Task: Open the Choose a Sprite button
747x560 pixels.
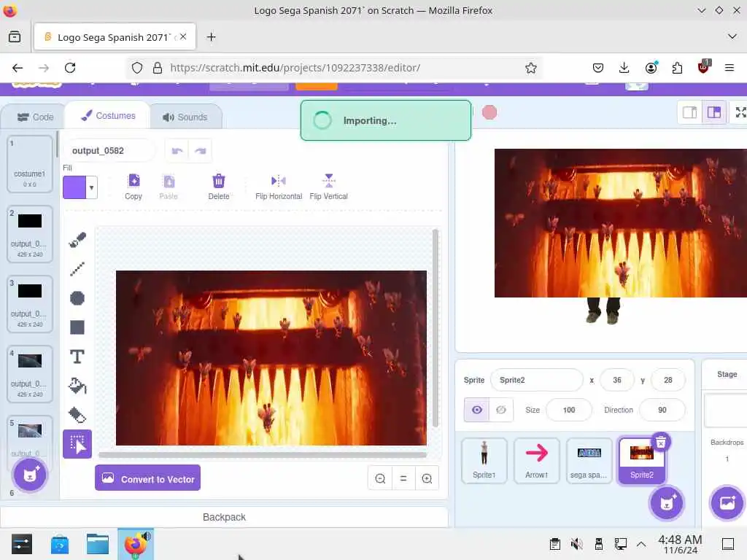Action: [x=667, y=503]
